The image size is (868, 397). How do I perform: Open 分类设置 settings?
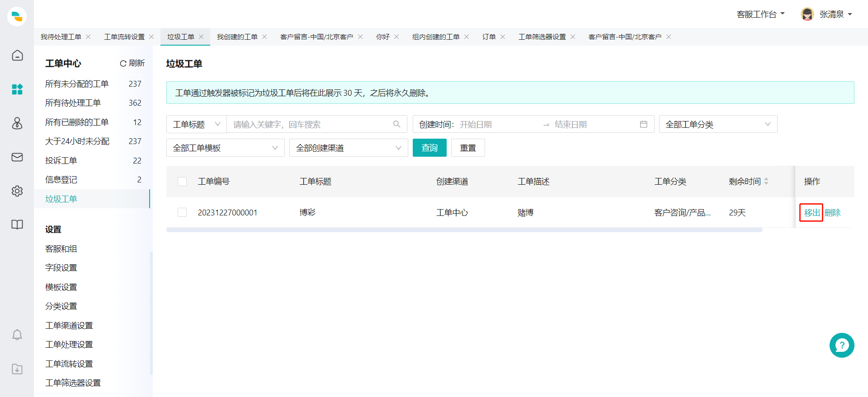(61, 306)
